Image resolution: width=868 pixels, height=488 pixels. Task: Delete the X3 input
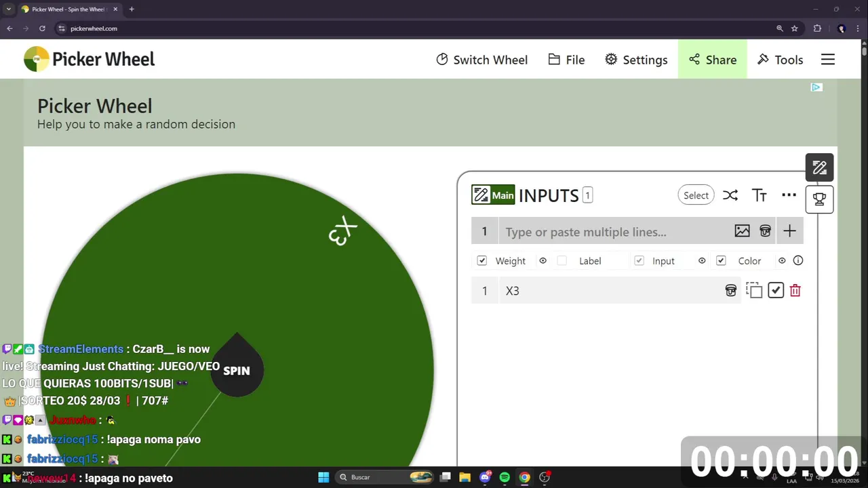coord(795,291)
